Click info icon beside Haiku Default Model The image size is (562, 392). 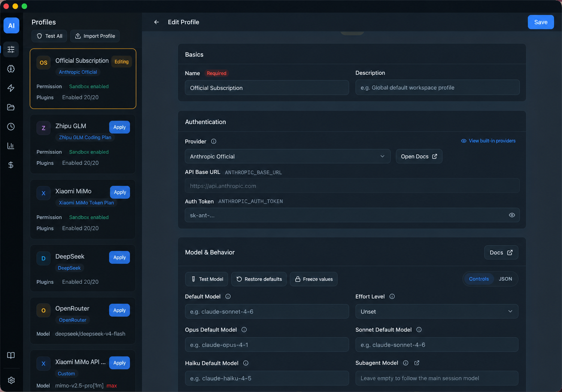point(246,363)
